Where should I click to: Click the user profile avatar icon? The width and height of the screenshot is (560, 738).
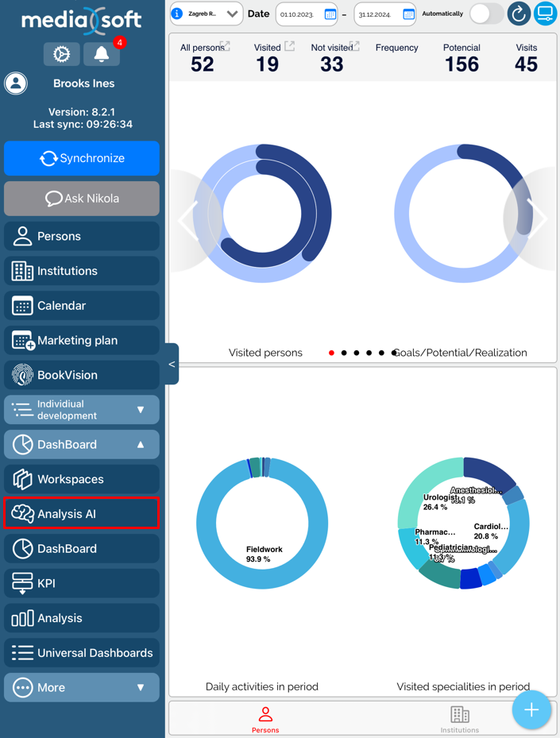point(16,83)
